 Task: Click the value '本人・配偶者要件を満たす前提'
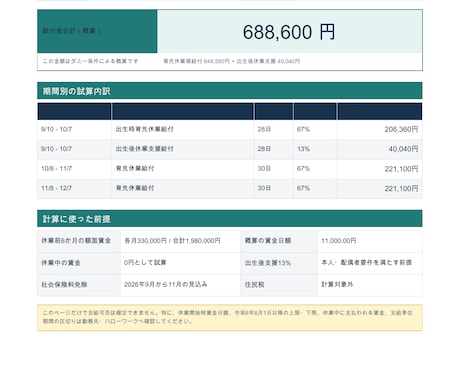pos(367,263)
